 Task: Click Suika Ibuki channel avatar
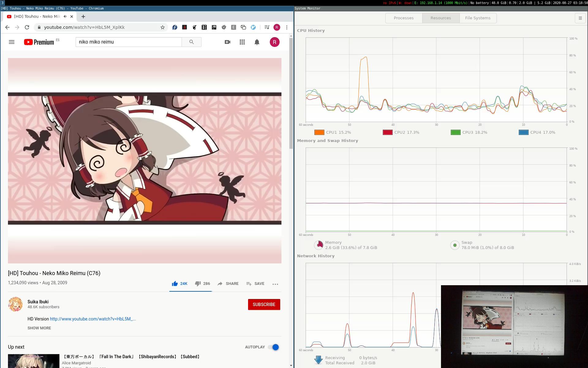pyautogui.click(x=15, y=304)
